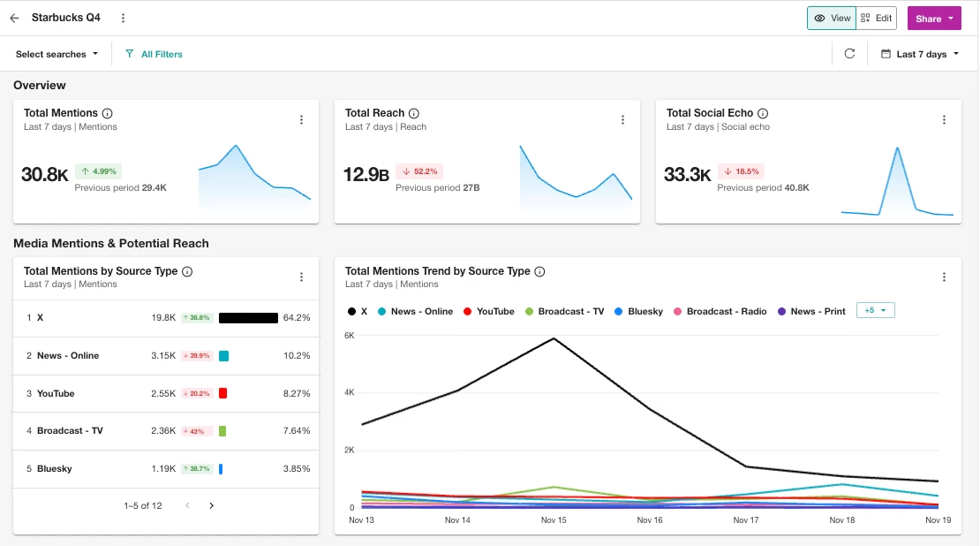Toggle News - Online legend series

click(x=415, y=312)
